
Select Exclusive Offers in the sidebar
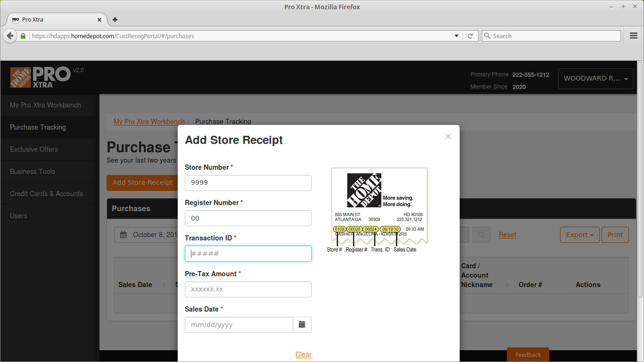[33, 149]
